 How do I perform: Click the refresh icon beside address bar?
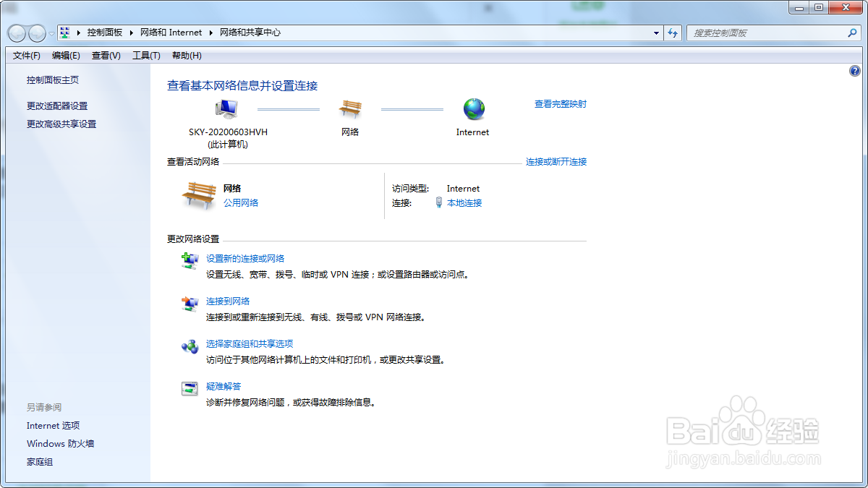pos(673,33)
